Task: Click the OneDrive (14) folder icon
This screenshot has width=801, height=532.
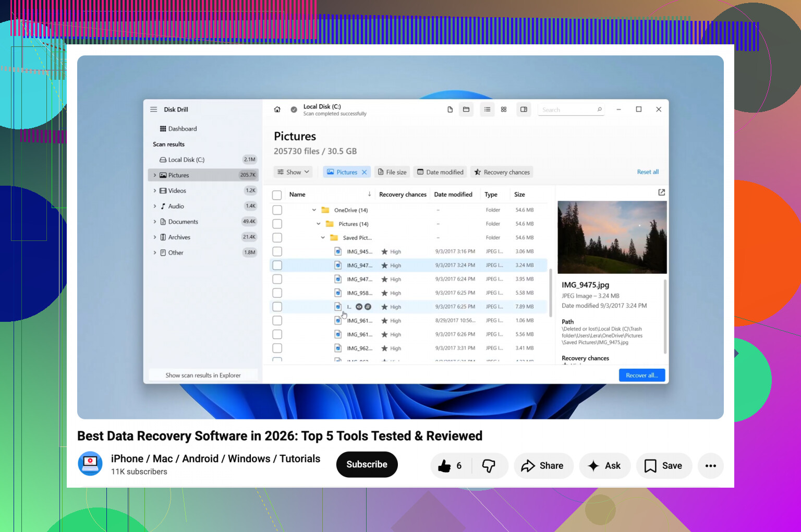Action: (x=325, y=210)
